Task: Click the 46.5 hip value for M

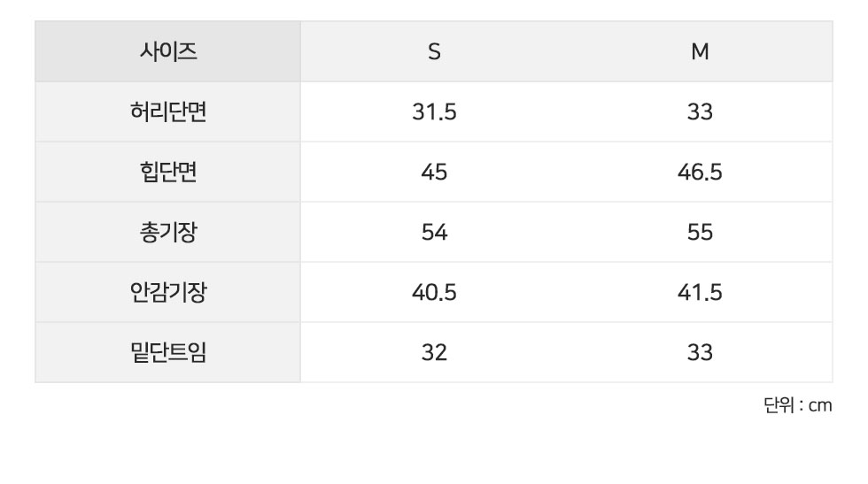Action: tap(700, 172)
